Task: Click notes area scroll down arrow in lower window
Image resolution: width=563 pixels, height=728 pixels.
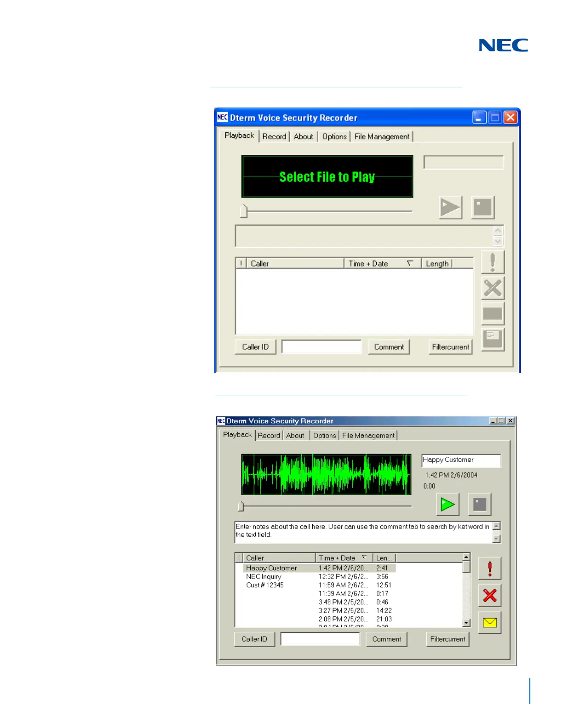Action: coord(496,539)
